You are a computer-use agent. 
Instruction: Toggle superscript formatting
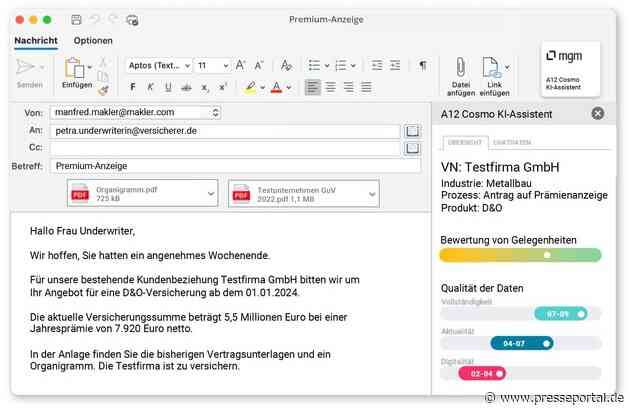point(223,87)
